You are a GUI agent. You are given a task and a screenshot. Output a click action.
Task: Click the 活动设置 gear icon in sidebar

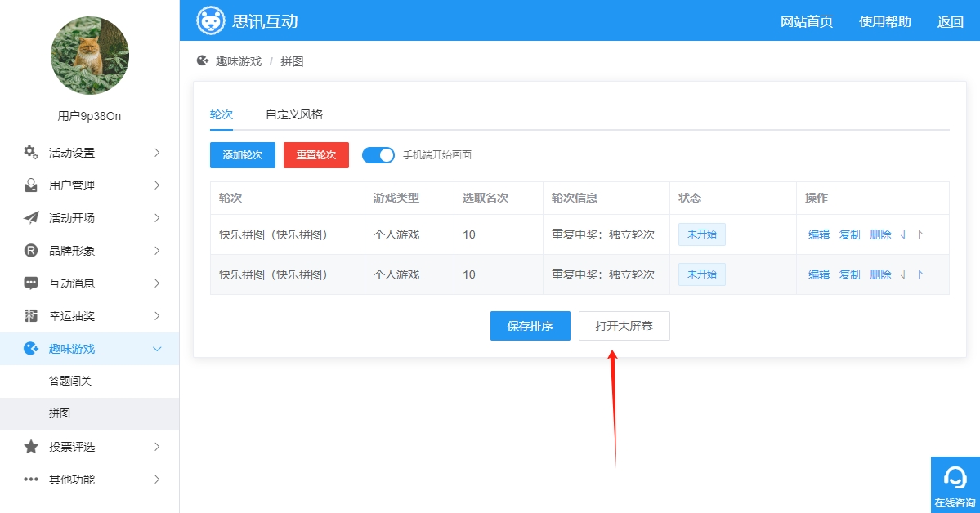(x=30, y=153)
